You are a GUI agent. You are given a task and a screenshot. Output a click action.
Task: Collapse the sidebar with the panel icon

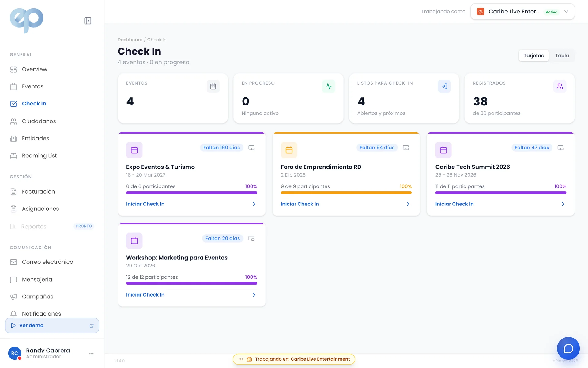tap(88, 21)
